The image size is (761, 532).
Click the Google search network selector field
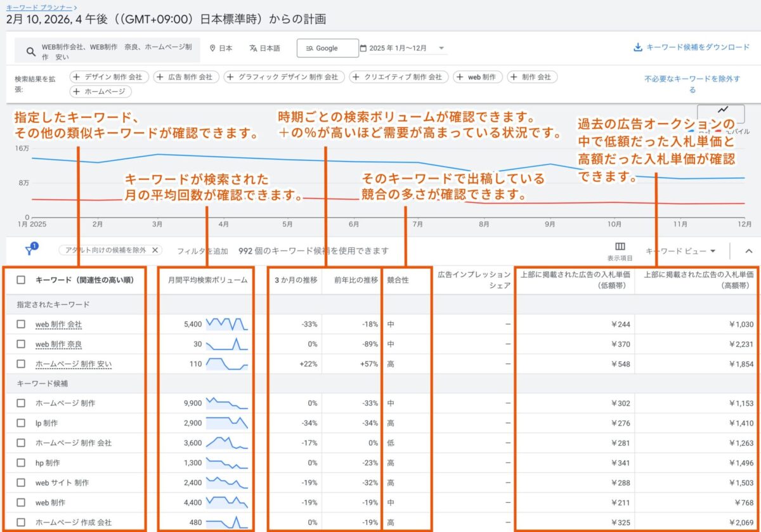click(x=327, y=48)
